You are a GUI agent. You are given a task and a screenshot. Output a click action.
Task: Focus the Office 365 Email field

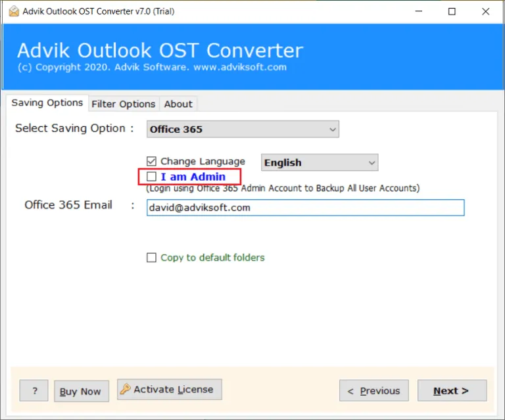[x=305, y=208]
